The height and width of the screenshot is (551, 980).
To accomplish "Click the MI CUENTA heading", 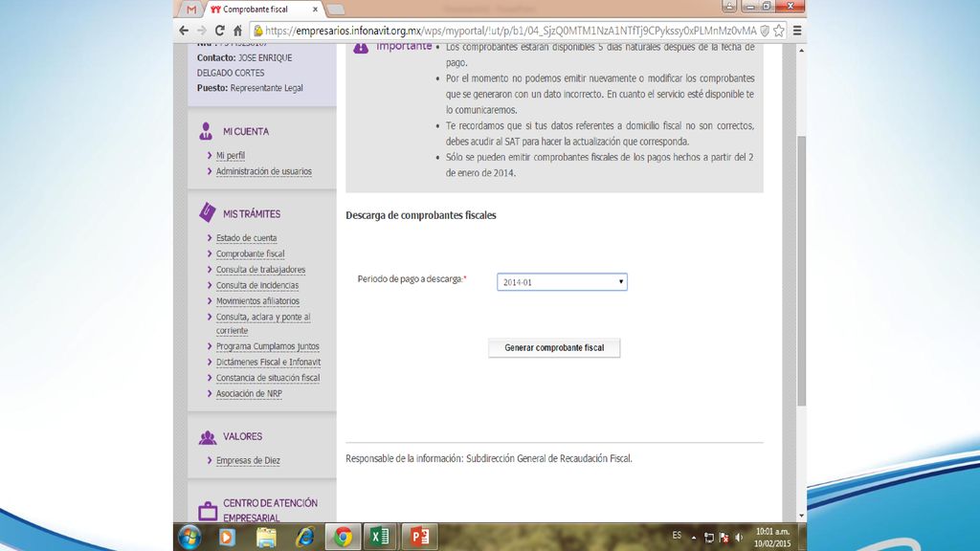I will [x=246, y=132].
